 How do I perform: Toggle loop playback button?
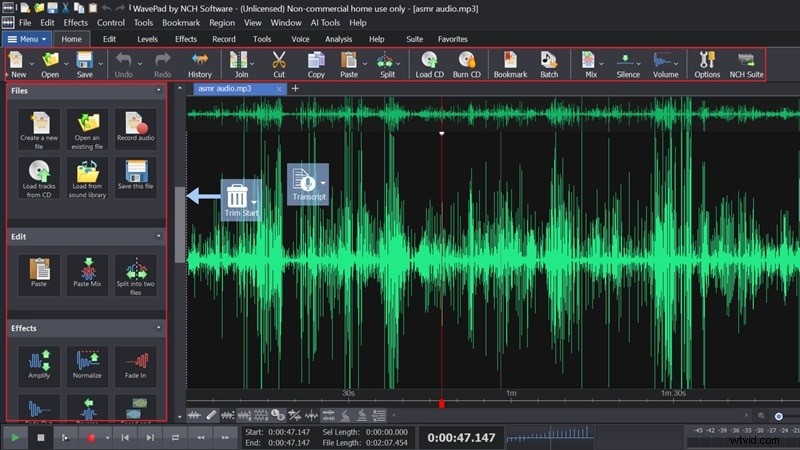click(x=176, y=438)
